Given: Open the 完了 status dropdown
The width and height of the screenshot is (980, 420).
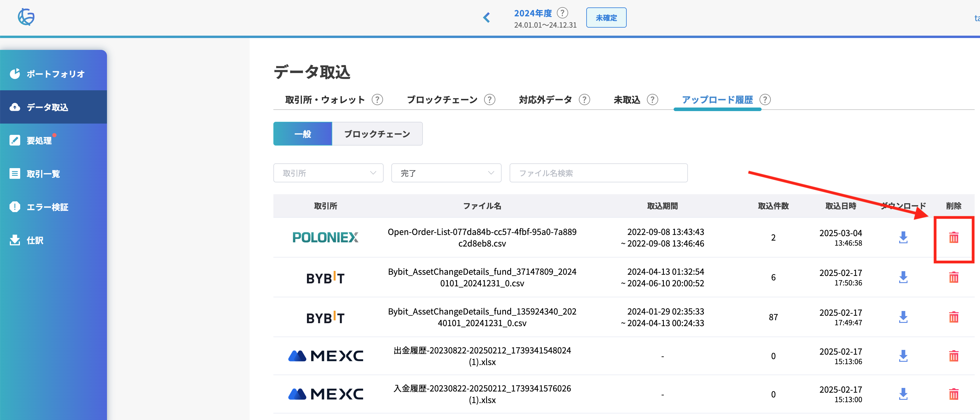Looking at the screenshot, I should [446, 173].
